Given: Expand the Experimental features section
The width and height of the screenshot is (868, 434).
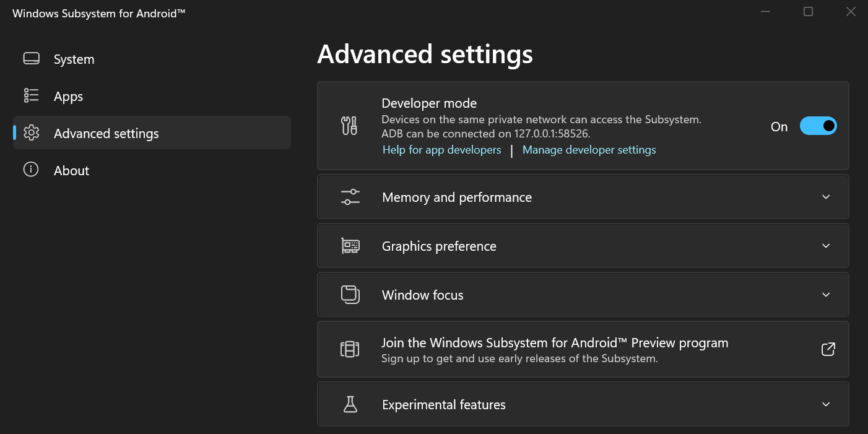Looking at the screenshot, I should coord(583,404).
